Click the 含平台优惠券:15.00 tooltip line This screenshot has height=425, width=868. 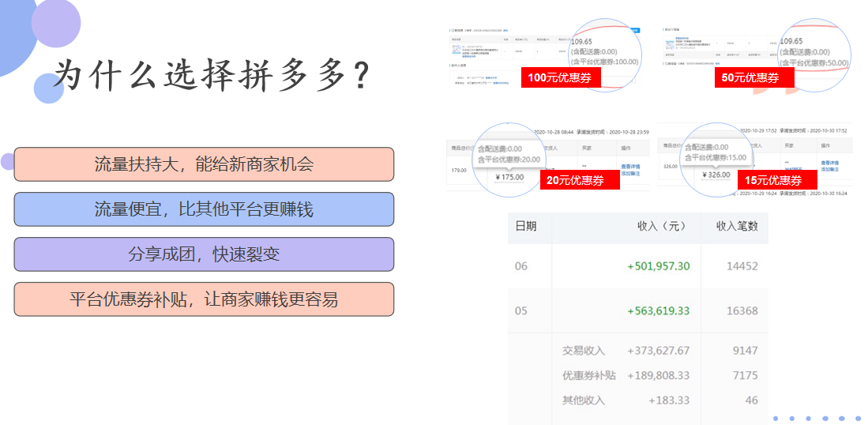[x=716, y=158]
